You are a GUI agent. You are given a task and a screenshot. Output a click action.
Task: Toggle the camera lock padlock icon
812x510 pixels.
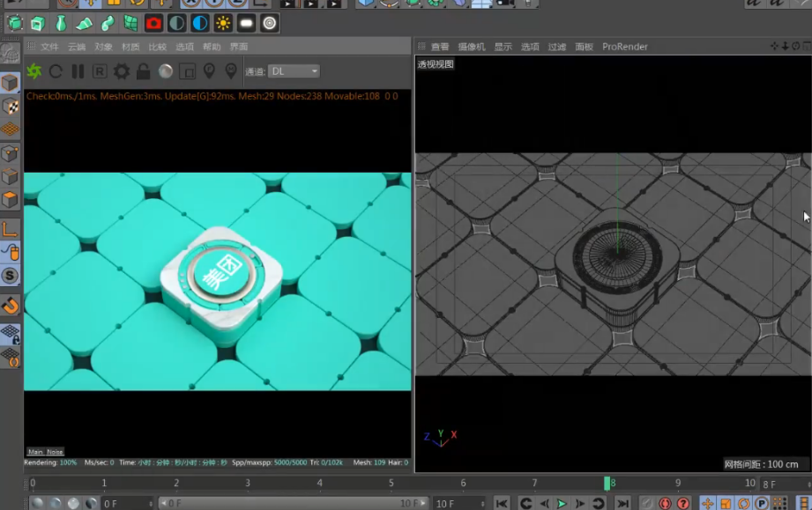[144, 71]
